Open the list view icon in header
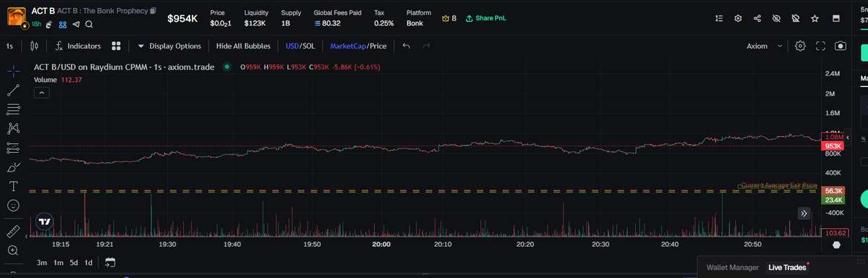This screenshot has height=278, width=868. point(718,18)
